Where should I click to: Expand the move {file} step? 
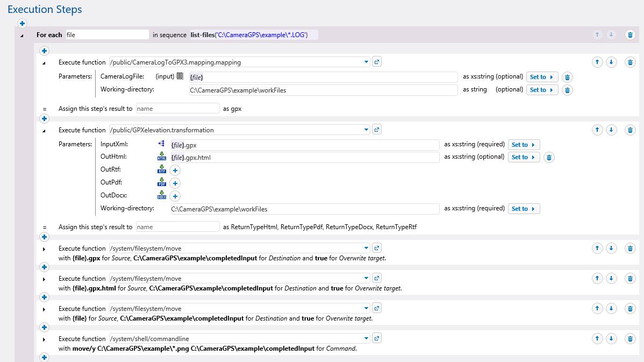click(44, 309)
